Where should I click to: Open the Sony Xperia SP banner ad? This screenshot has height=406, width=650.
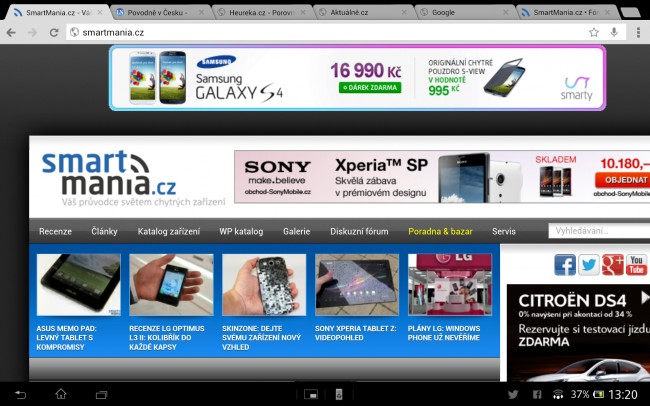coord(442,177)
